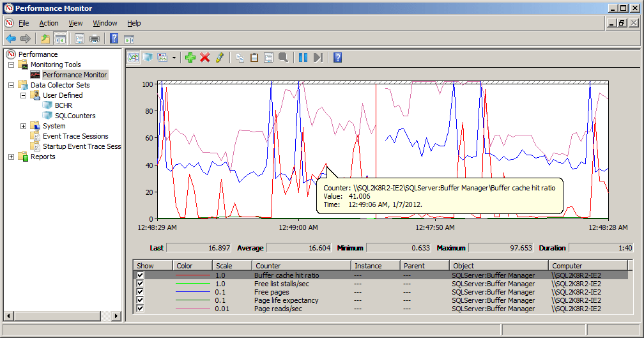Click the forward navigation arrow
This screenshot has height=338, width=644.
point(26,39)
